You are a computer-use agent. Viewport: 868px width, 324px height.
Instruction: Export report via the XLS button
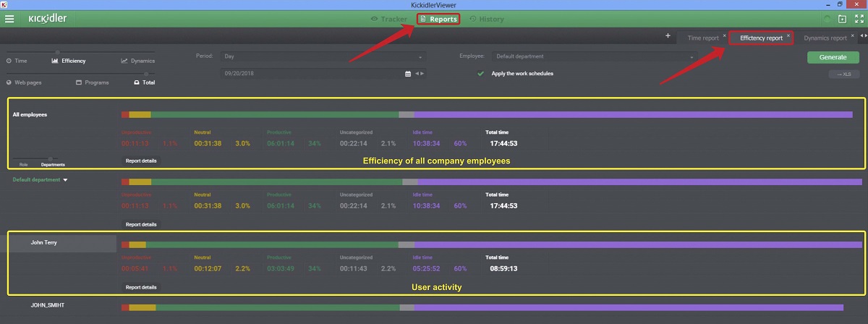coord(843,74)
